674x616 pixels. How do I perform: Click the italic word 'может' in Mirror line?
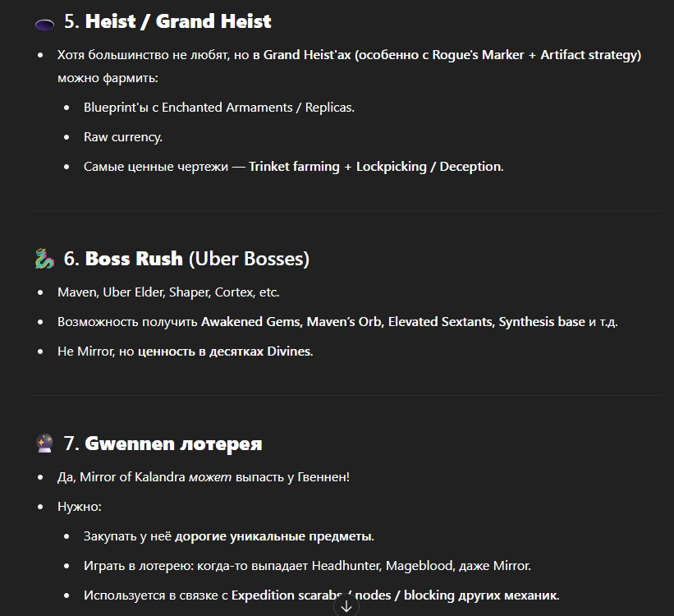pos(210,477)
